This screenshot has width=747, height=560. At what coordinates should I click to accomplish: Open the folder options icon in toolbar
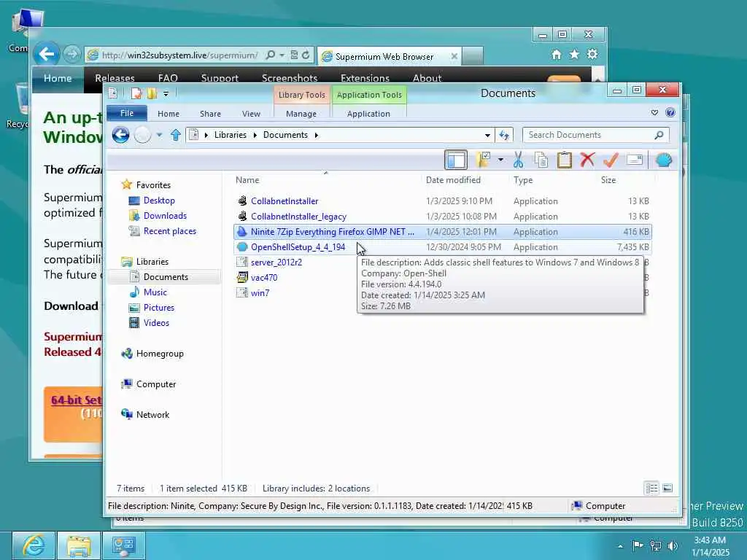point(483,160)
